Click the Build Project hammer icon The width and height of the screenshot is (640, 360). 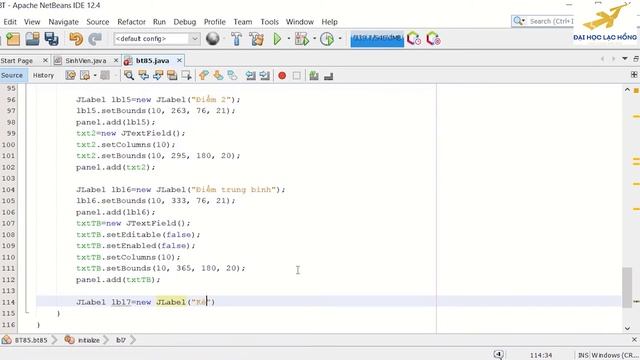coord(236,39)
